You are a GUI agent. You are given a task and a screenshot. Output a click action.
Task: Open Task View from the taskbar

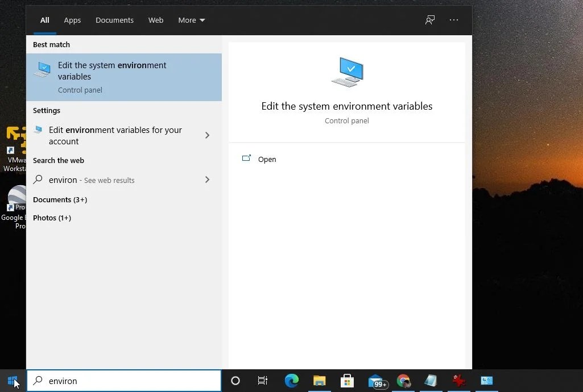pos(262,381)
